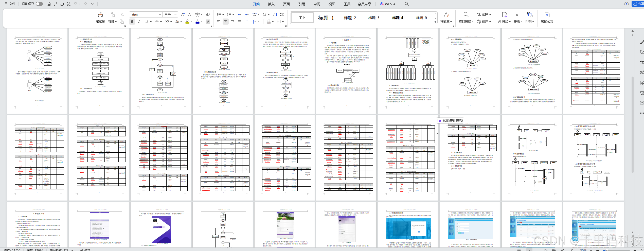
Task: Click the decrease indent icon
Action: tap(240, 14)
